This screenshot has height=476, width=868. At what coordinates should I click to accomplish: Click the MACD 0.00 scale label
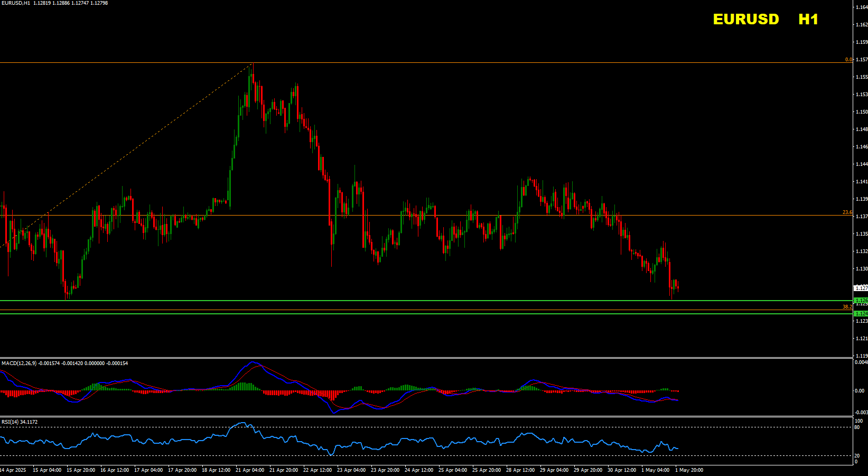point(860,391)
